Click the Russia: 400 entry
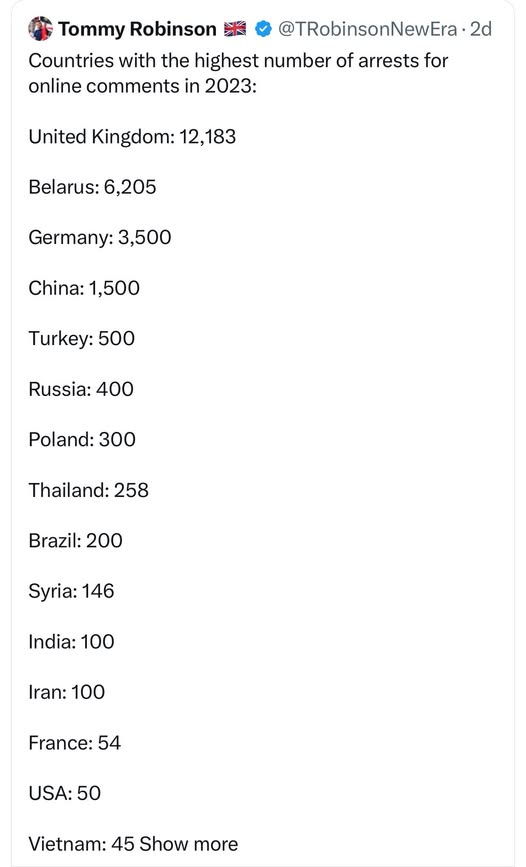Image resolution: width=526 pixels, height=867 pixels. 81,389
